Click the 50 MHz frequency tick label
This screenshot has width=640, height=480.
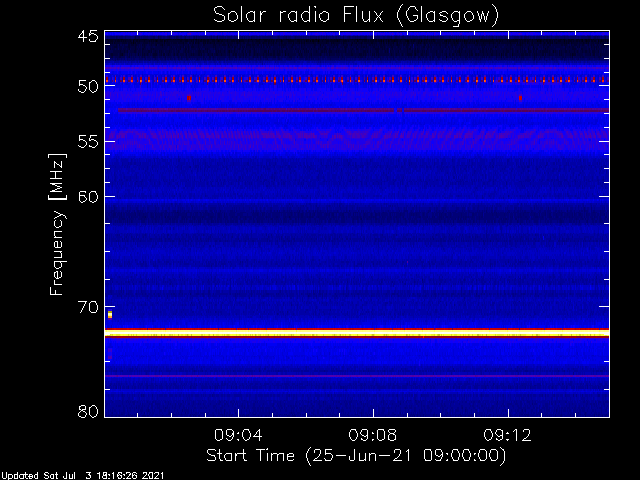[87, 87]
